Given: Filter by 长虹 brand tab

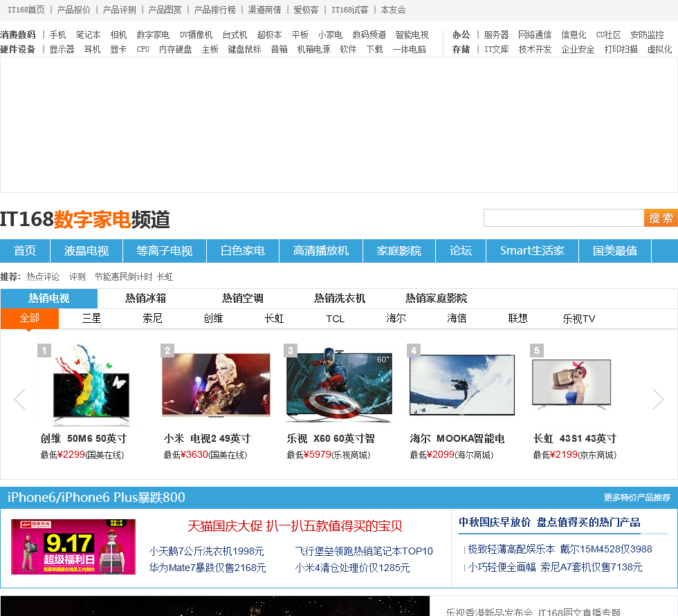Looking at the screenshot, I should (x=274, y=319).
